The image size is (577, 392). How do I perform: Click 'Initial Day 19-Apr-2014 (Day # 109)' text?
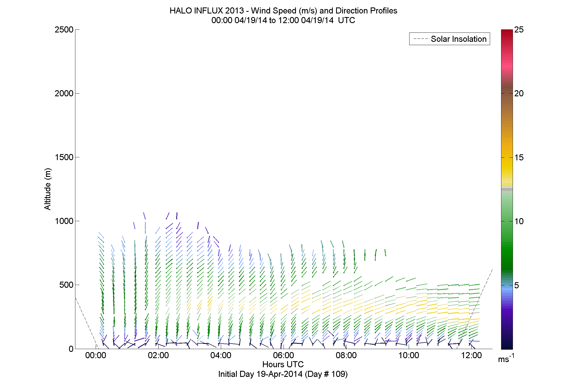click(283, 374)
